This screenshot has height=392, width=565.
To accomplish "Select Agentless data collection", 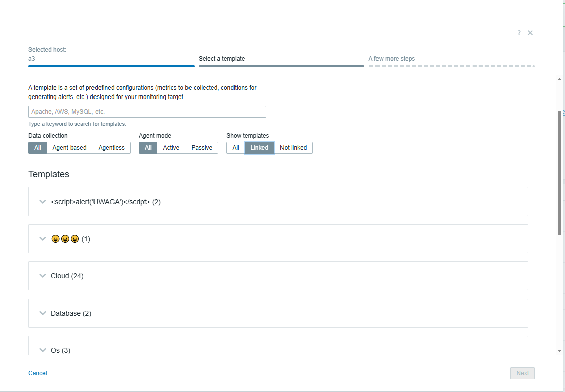I will 112,148.
